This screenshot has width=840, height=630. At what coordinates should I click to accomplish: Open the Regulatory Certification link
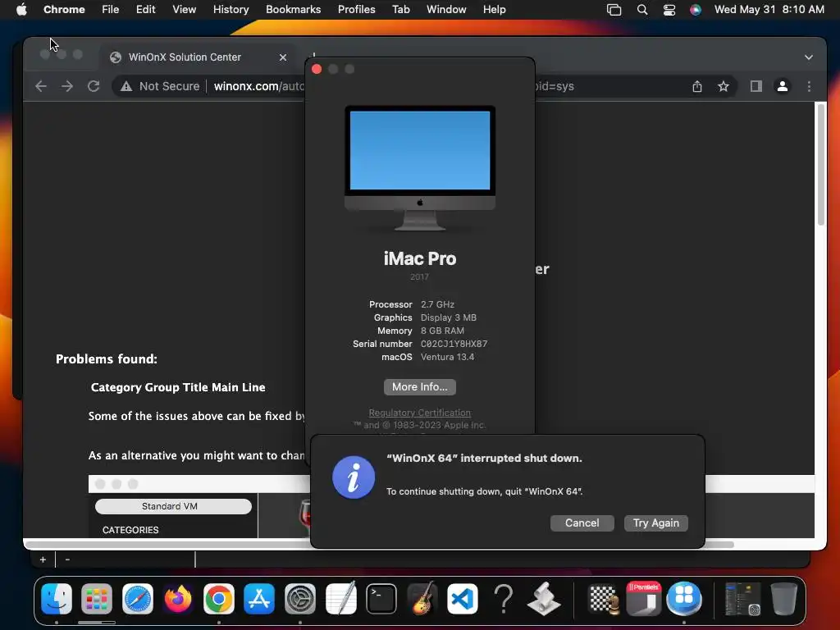point(419,413)
